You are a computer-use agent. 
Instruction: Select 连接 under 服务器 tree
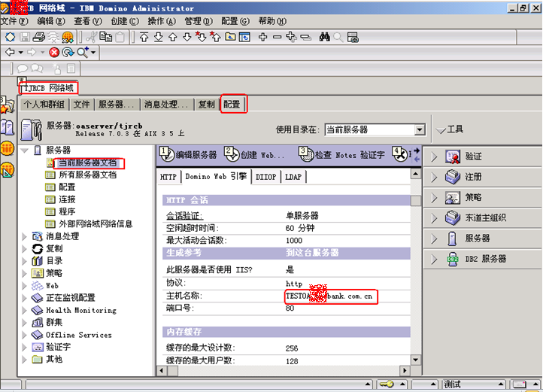point(67,199)
